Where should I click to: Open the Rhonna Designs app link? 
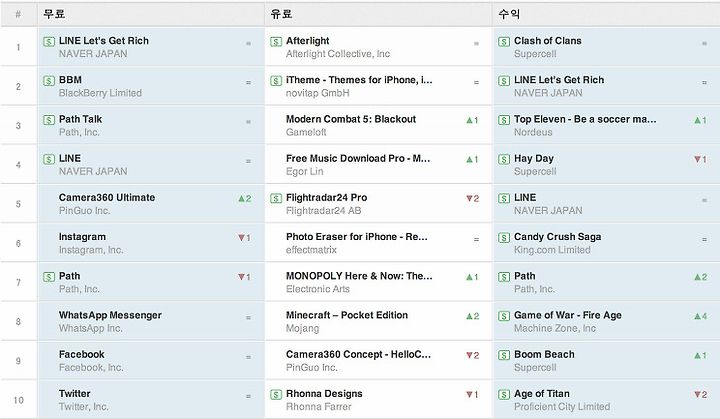324,394
